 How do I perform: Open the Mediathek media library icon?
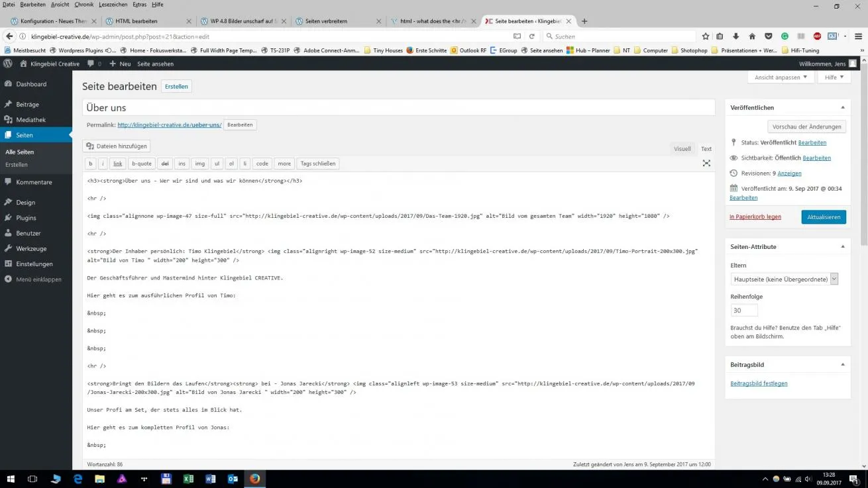pos(8,120)
